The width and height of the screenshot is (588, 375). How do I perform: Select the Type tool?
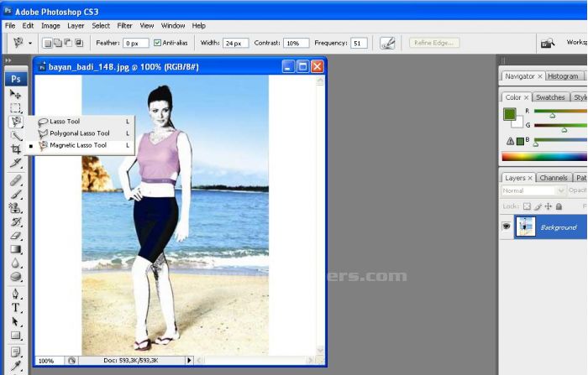15,308
